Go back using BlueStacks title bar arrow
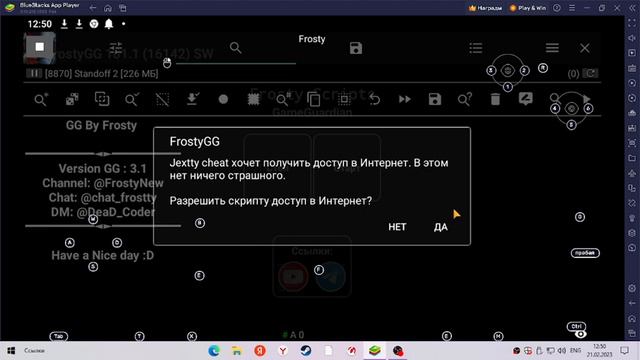Viewport: 640px width, 360px height. coord(93,8)
